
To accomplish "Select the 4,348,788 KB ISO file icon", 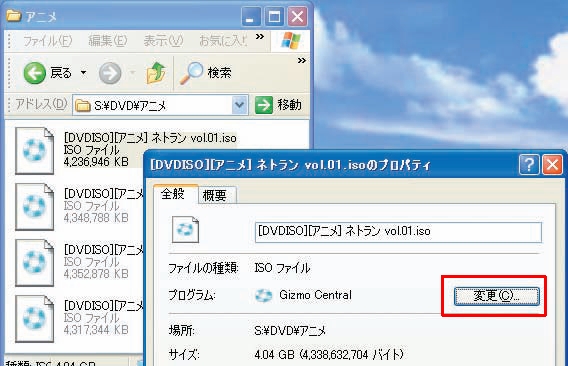I will (x=34, y=207).
